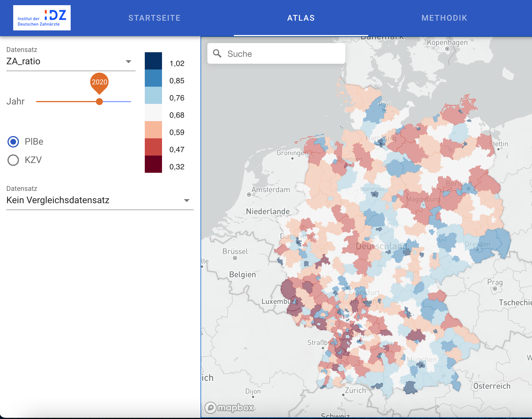Screen dimensions: 532x419
Task: Click the Brüssel city marker dot
Action: tap(235, 258)
